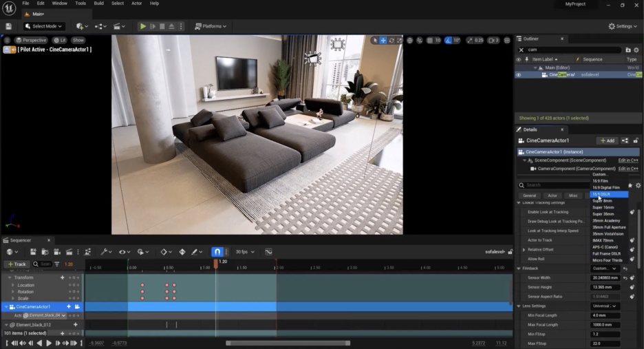
Task: Click the + Track button in Sequencer
Action: tap(17, 264)
